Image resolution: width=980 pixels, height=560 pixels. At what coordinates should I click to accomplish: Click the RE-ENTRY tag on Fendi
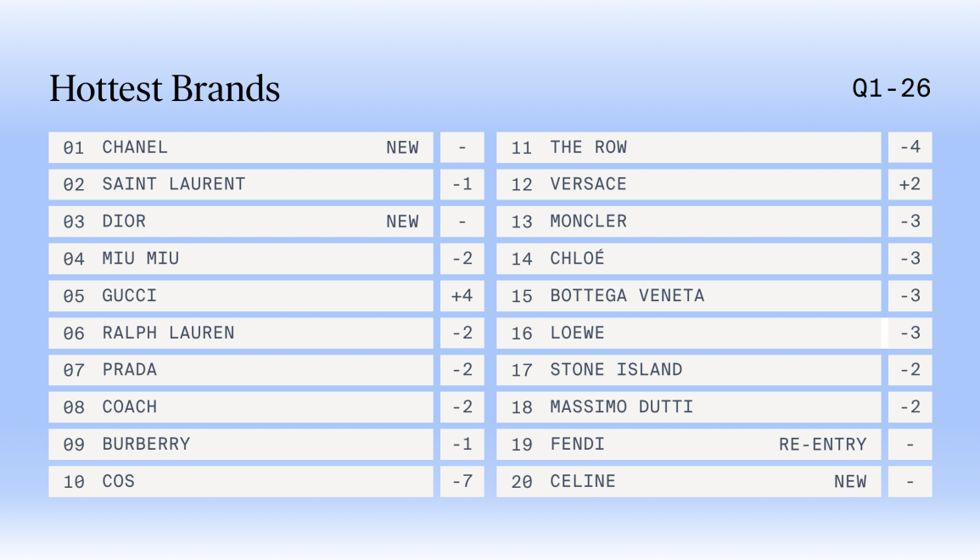tap(822, 445)
